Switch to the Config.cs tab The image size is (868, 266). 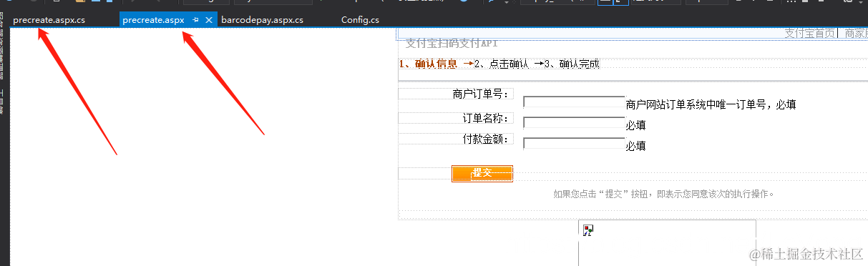click(360, 20)
